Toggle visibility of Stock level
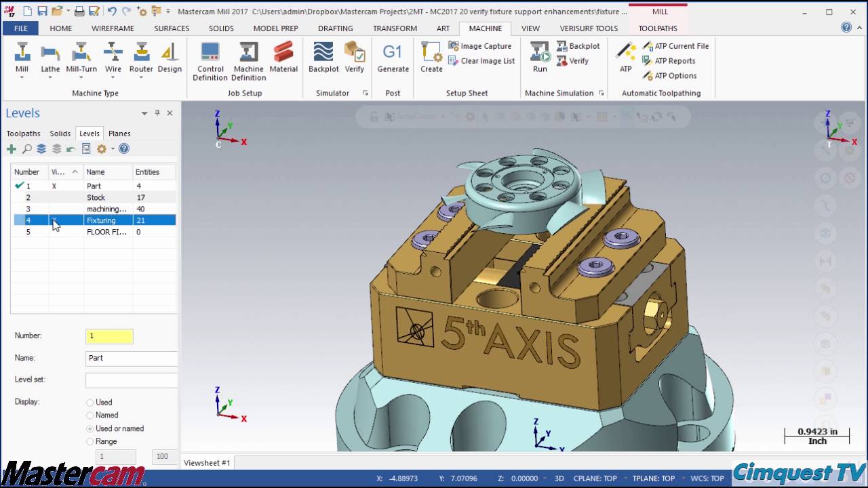Screen dimensions: 868x488 [x=66, y=197]
